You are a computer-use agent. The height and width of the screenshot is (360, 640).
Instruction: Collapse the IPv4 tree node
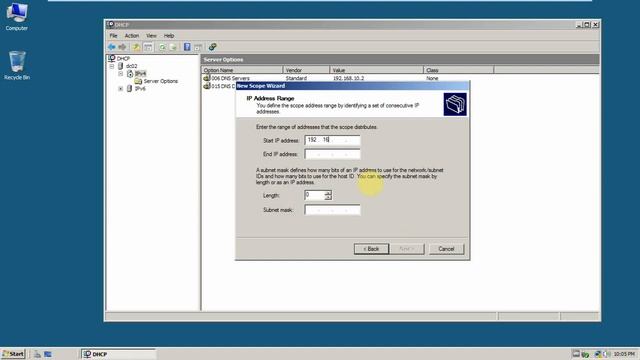[x=121, y=74]
